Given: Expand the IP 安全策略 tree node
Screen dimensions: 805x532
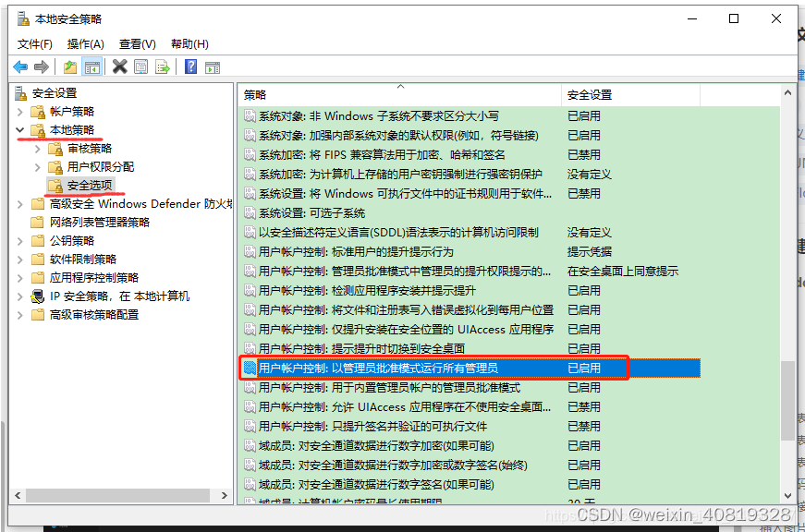Looking at the screenshot, I should click(x=20, y=296).
